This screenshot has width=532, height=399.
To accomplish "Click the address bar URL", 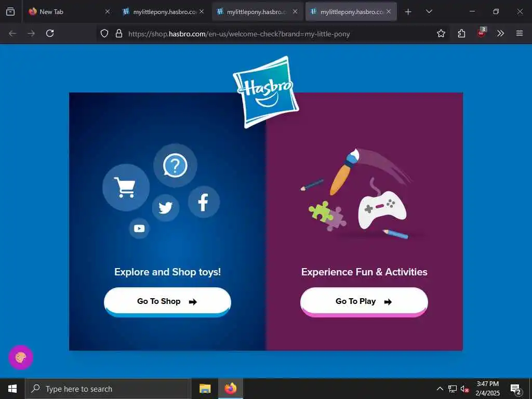I will pyautogui.click(x=239, y=34).
